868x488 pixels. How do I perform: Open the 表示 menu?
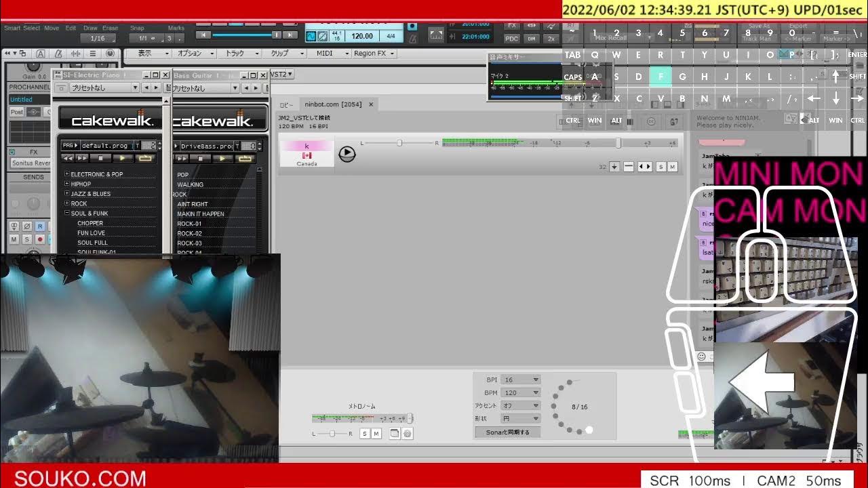(x=150, y=54)
